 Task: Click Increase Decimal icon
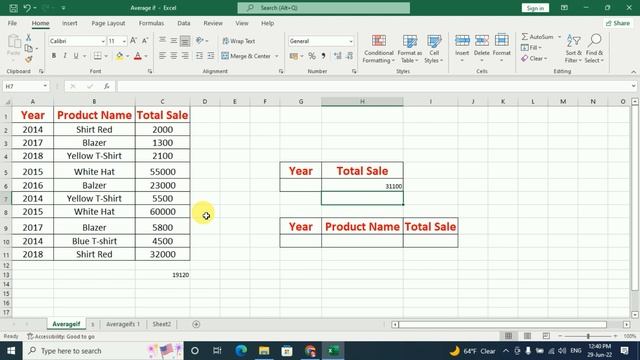click(x=338, y=56)
